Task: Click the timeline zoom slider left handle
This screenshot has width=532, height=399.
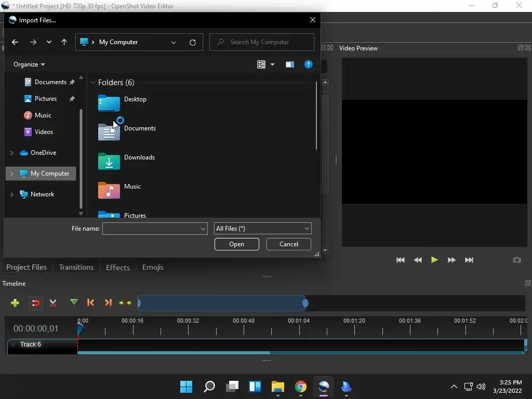Action: 139,303
